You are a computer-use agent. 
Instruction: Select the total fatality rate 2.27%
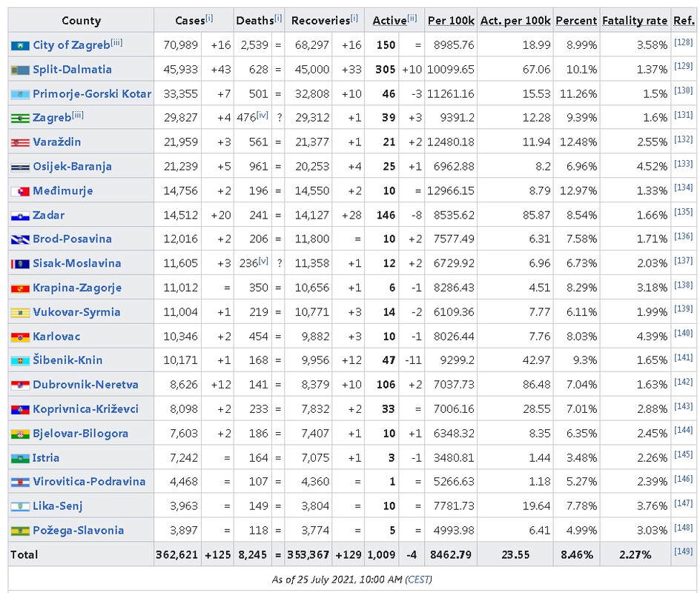(635, 554)
